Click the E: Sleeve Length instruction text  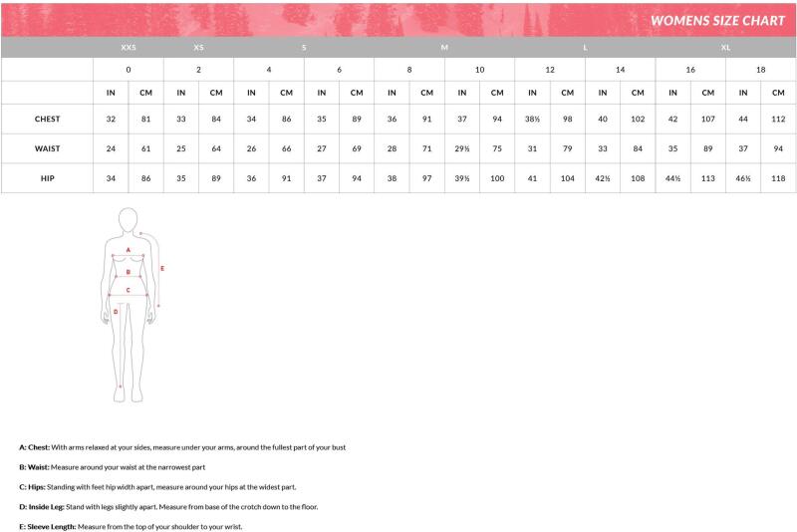pyautogui.click(x=131, y=526)
